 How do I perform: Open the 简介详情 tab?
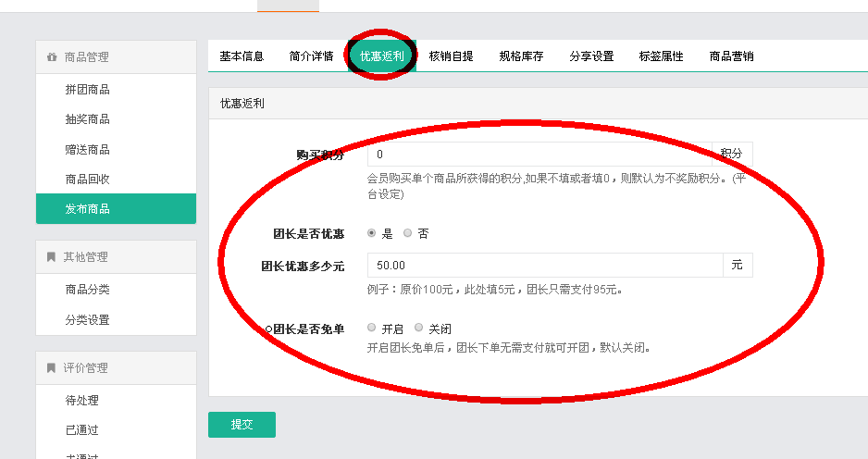pyautogui.click(x=311, y=56)
